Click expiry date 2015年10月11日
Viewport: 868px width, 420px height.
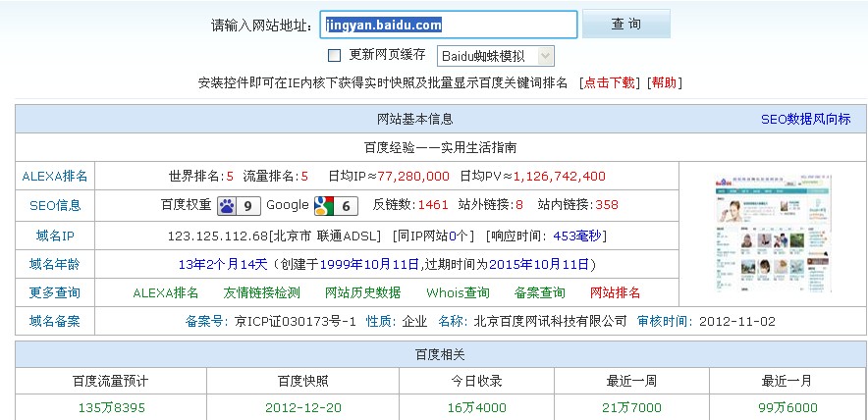coord(539,265)
